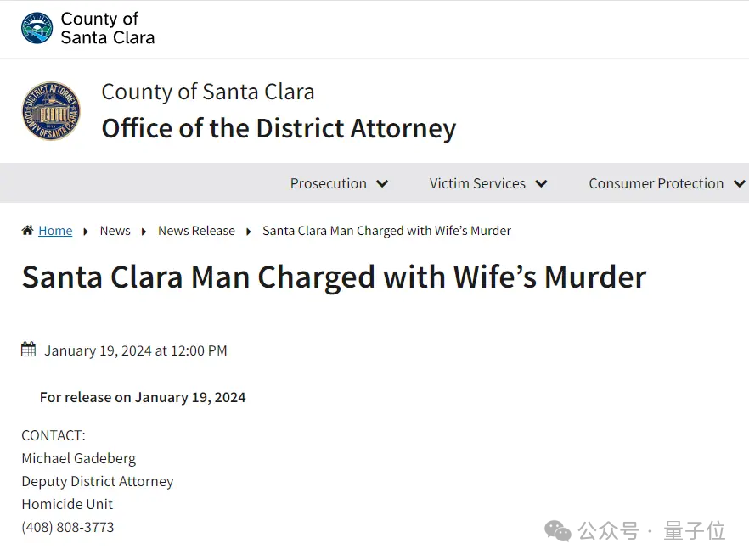Click the January 19, 2024 publish date

point(136,350)
